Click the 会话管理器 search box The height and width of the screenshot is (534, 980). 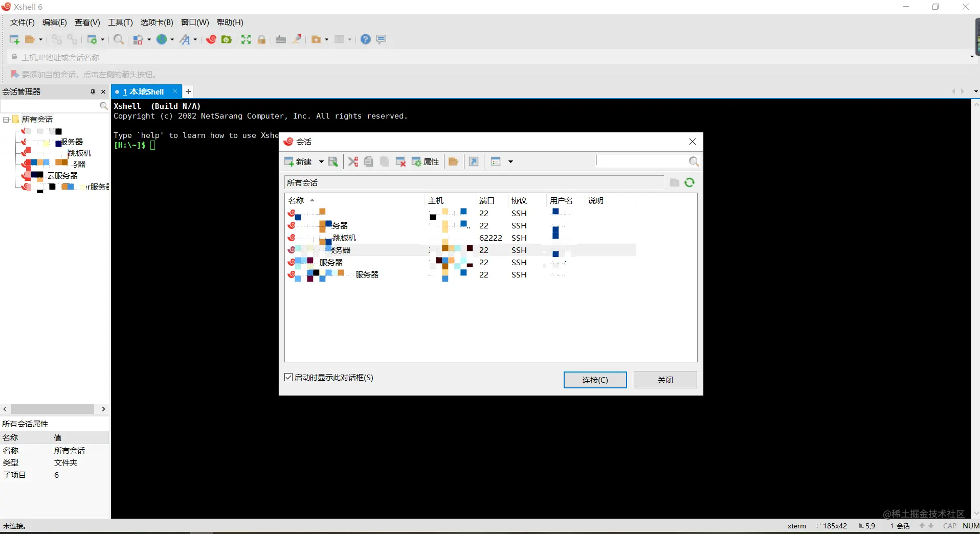[50, 106]
